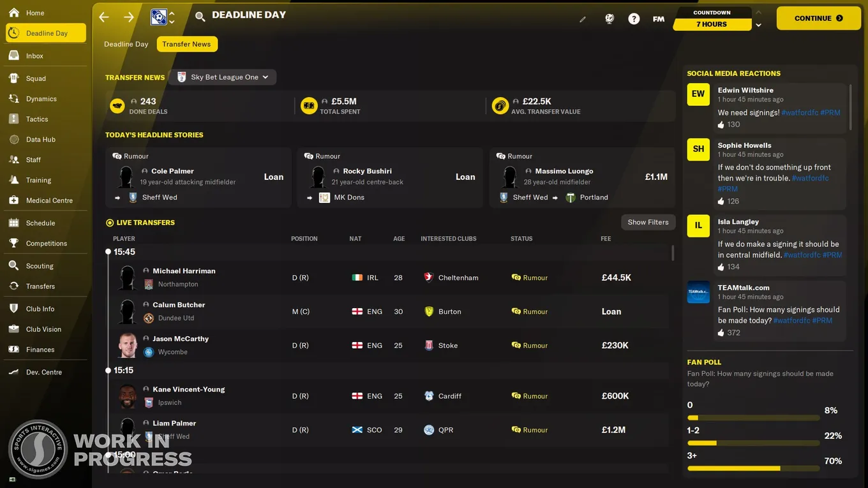Click the 3+ fan poll bar
Viewport: 868px width, 488px height.
(x=753, y=468)
